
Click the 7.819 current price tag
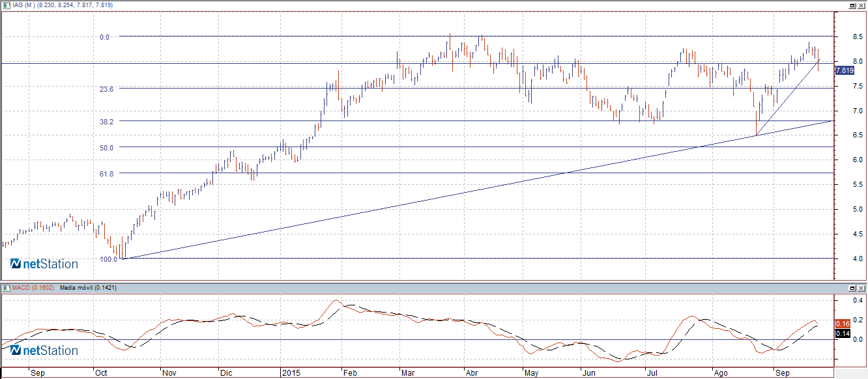(x=845, y=70)
